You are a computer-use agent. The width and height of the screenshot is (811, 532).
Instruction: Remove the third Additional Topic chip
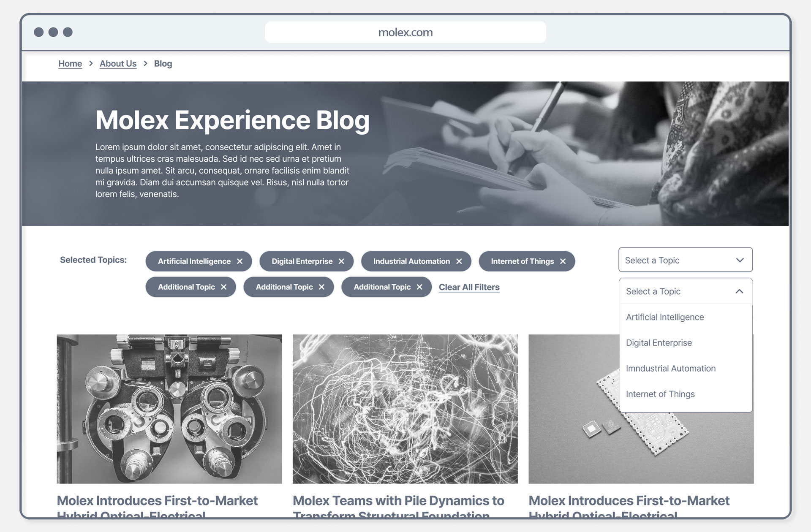click(419, 287)
